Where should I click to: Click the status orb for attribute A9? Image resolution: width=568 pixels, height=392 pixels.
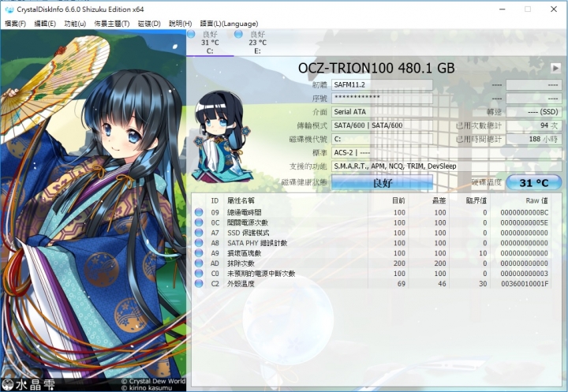tap(199, 253)
